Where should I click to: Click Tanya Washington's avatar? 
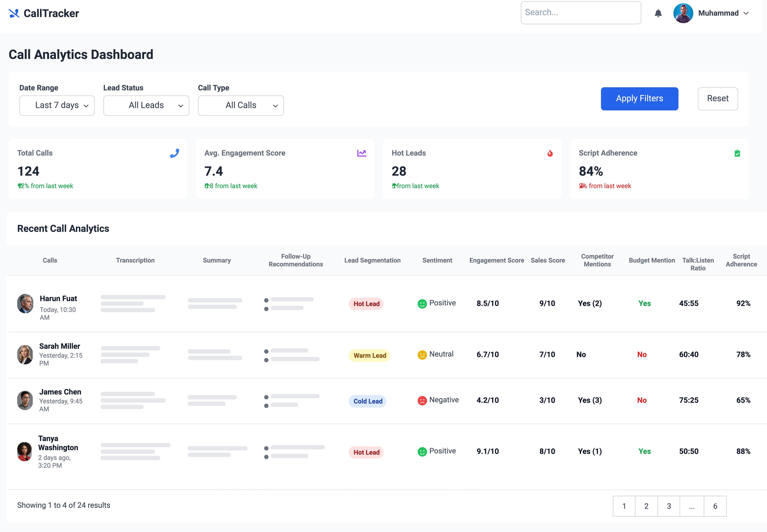pyautogui.click(x=25, y=451)
